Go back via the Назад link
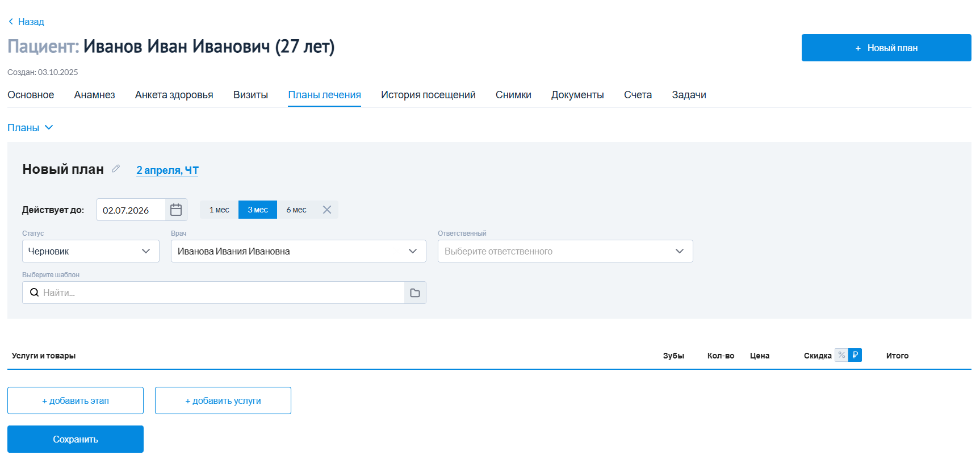Screen dimensions: 980x459 [x=31, y=22]
